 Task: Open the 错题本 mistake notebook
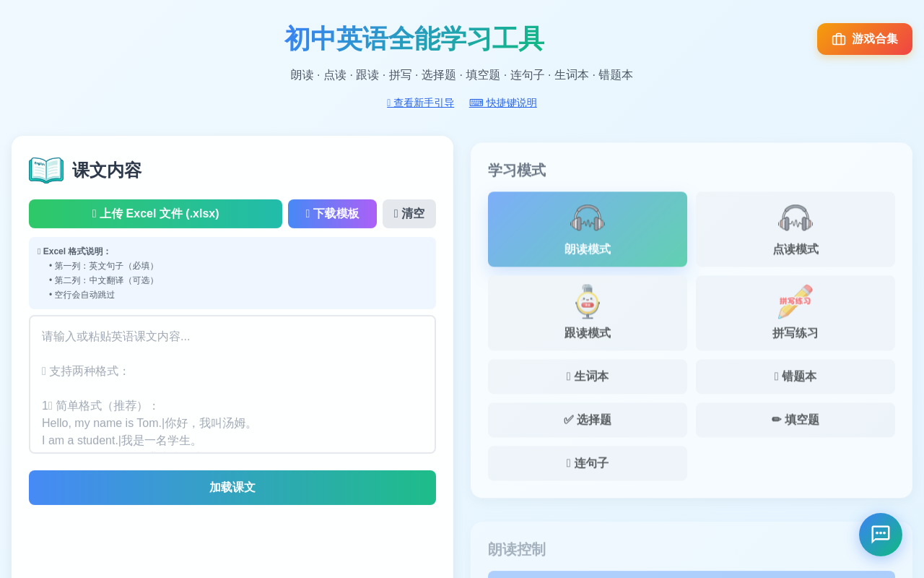point(795,376)
